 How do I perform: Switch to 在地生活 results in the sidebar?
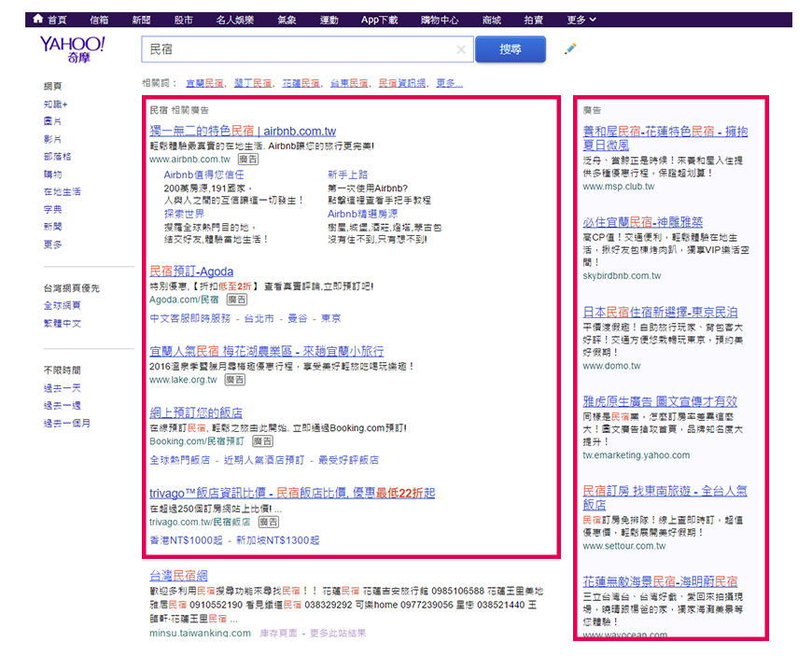63,191
